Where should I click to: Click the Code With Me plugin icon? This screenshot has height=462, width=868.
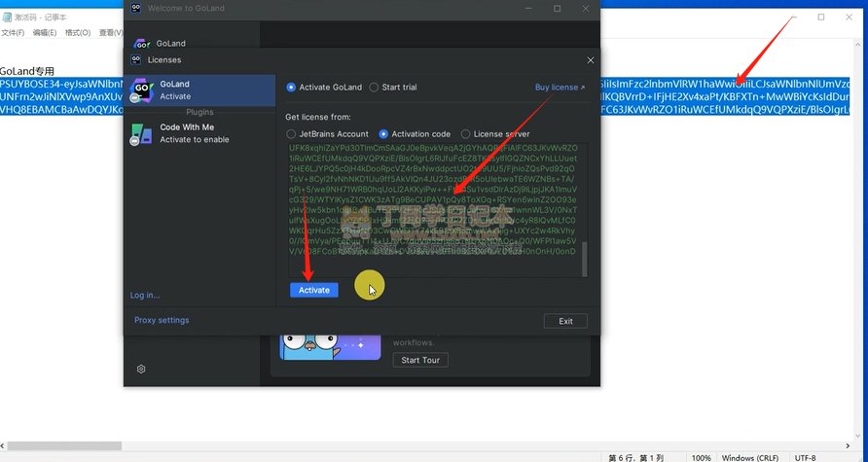click(140, 134)
